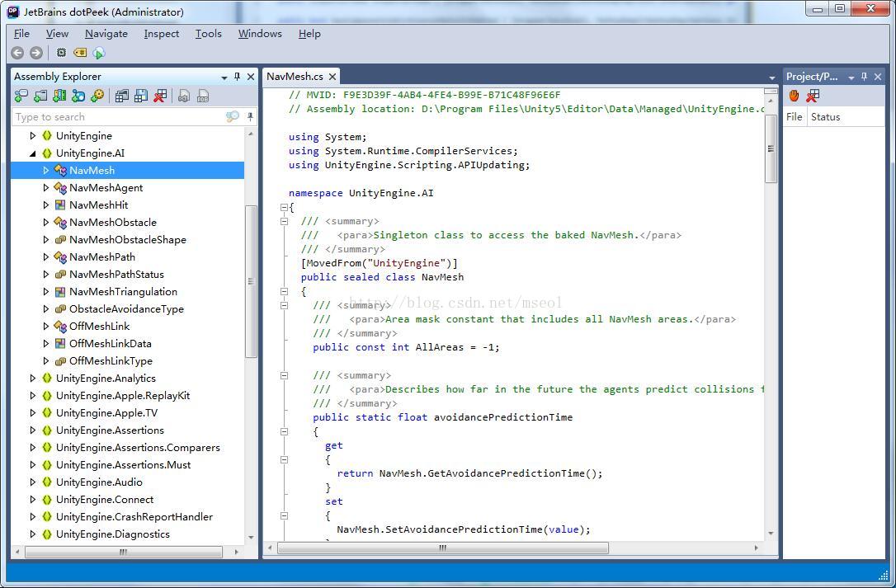This screenshot has height=588, width=896.
Task: Select NavMeshPathStatus in the tree
Action: point(116,275)
